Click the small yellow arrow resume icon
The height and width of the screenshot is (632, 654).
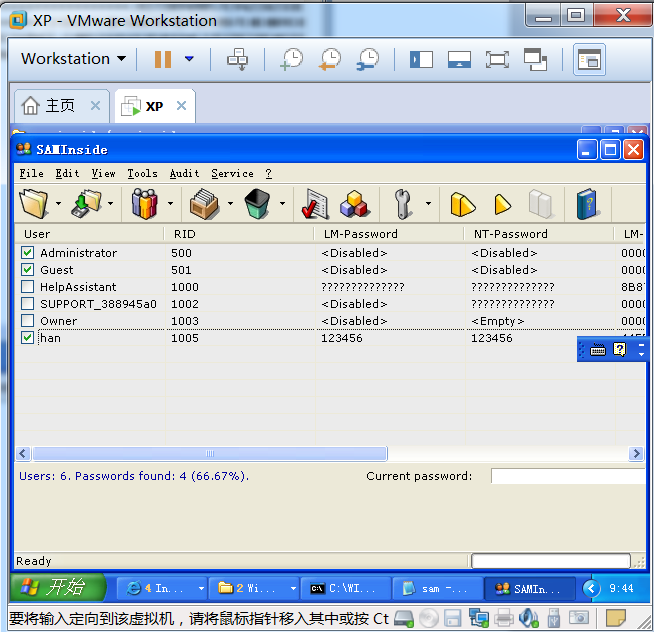pos(502,204)
